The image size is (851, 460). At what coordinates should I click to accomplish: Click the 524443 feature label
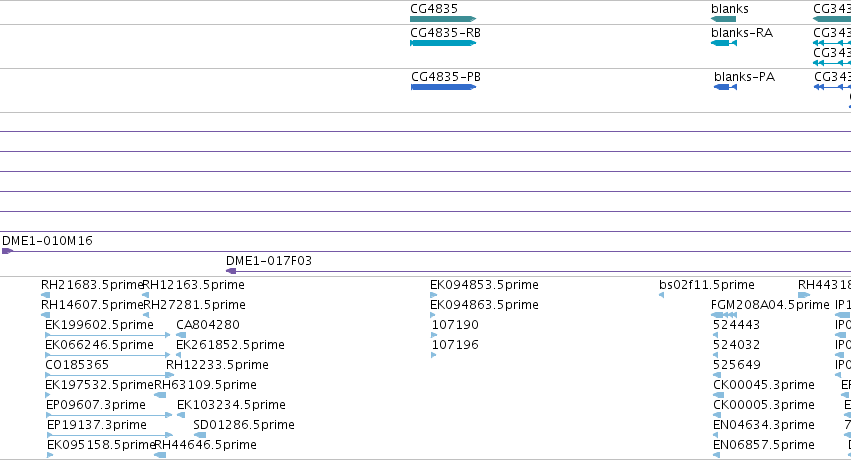[736, 325]
